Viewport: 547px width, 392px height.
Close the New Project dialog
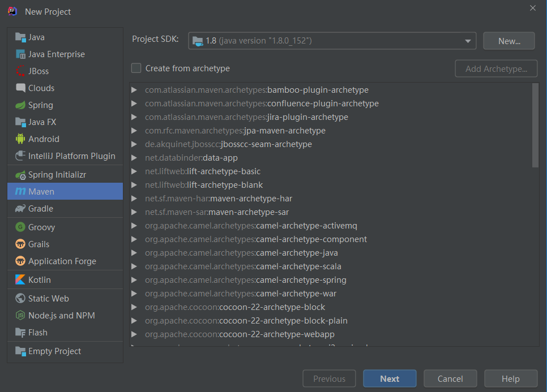point(533,8)
